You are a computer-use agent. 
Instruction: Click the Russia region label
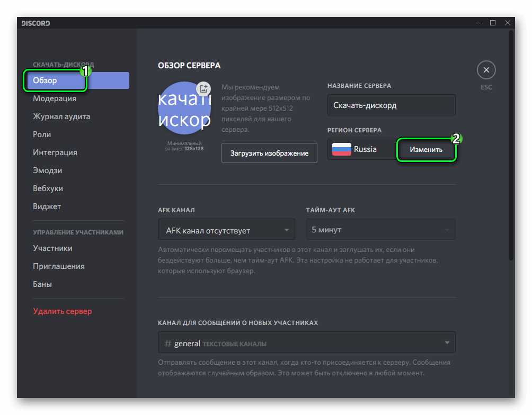pos(365,149)
